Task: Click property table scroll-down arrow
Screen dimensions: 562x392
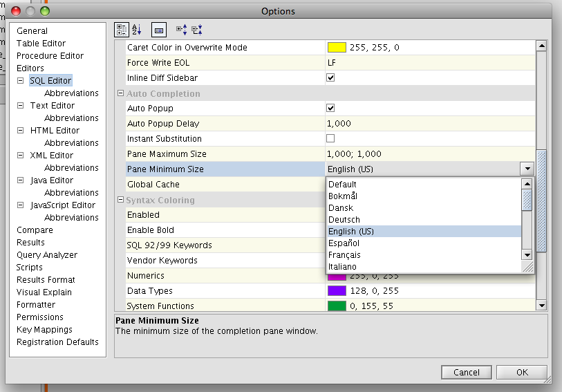Action: (541, 306)
